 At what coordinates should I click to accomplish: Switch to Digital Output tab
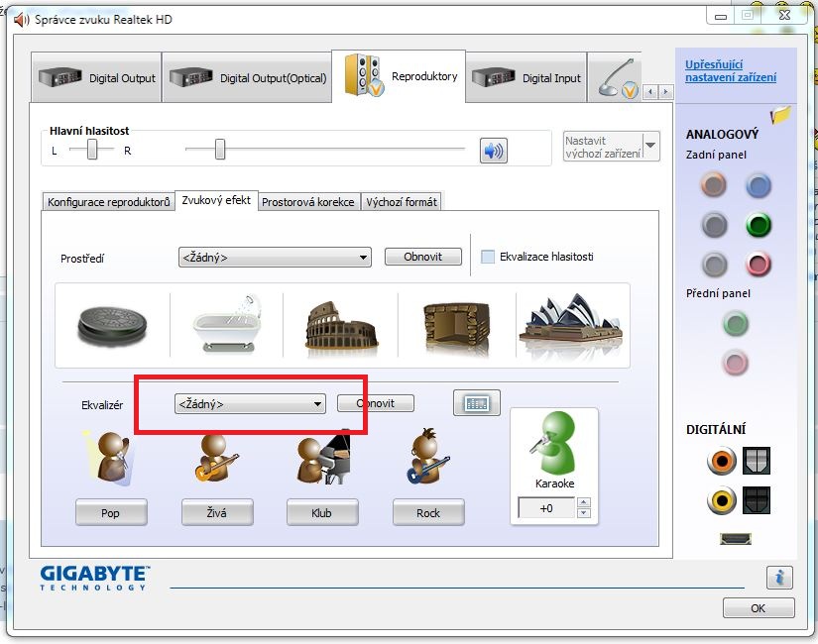pyautogui.click(x=96, y=78)
